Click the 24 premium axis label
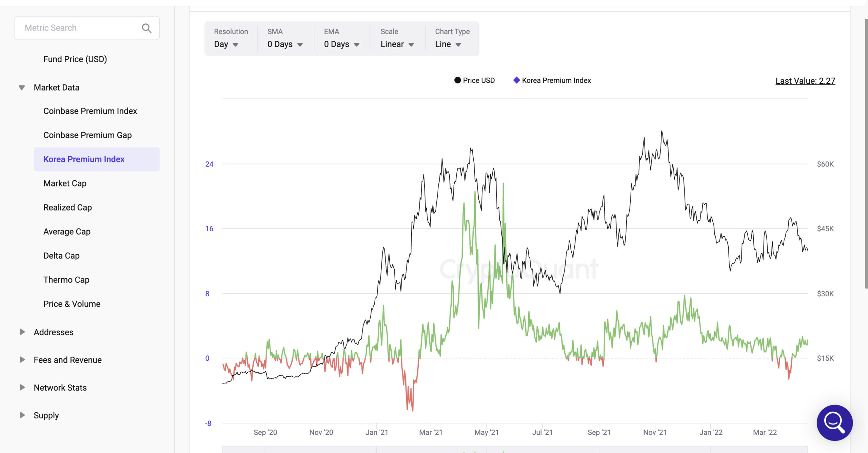The image size is (868, 453). click(x=209, y=164)
